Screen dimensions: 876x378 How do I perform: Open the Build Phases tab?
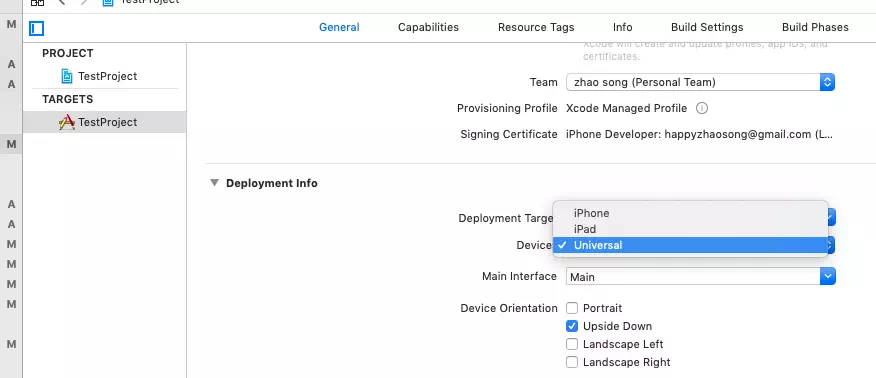(x=815, y=27)
